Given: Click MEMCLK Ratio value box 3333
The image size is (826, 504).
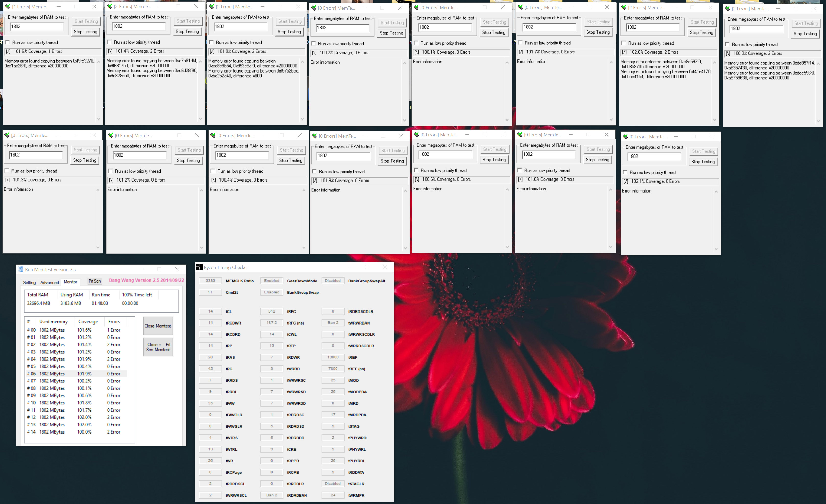Looking at the screenshot, I should [x=210, y=281].
